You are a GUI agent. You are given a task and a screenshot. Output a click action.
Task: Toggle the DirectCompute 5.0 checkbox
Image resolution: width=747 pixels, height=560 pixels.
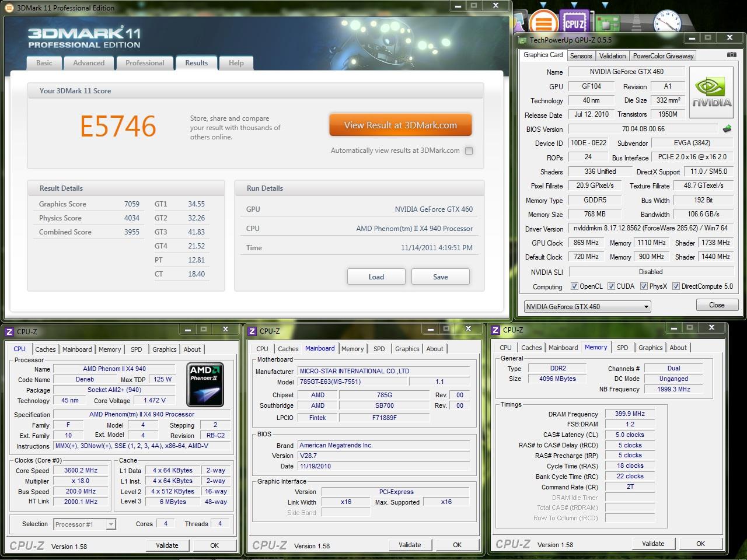[676, 286]
